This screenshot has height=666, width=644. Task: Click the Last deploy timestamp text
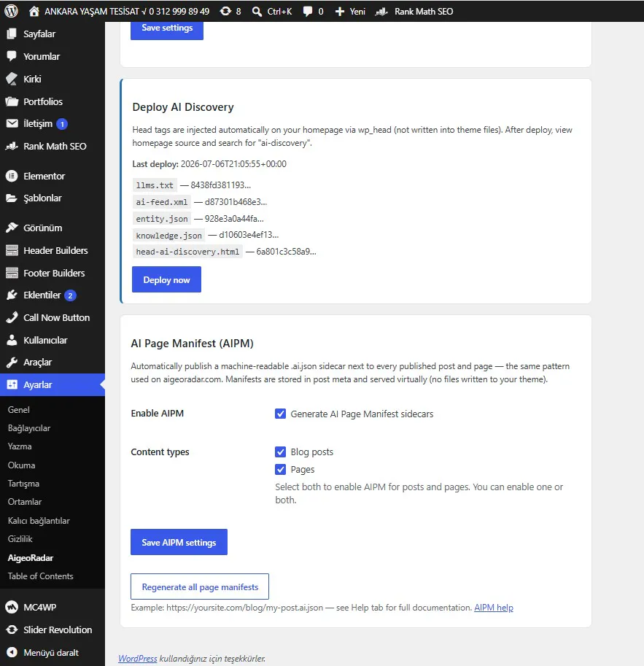[x=233, y=164]
